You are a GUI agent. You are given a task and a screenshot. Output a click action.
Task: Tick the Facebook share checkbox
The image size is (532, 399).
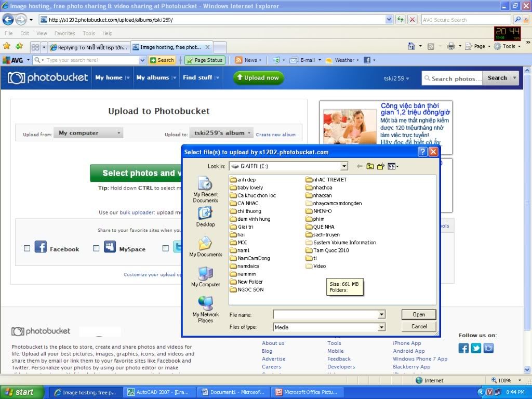[x=27, y=248]
